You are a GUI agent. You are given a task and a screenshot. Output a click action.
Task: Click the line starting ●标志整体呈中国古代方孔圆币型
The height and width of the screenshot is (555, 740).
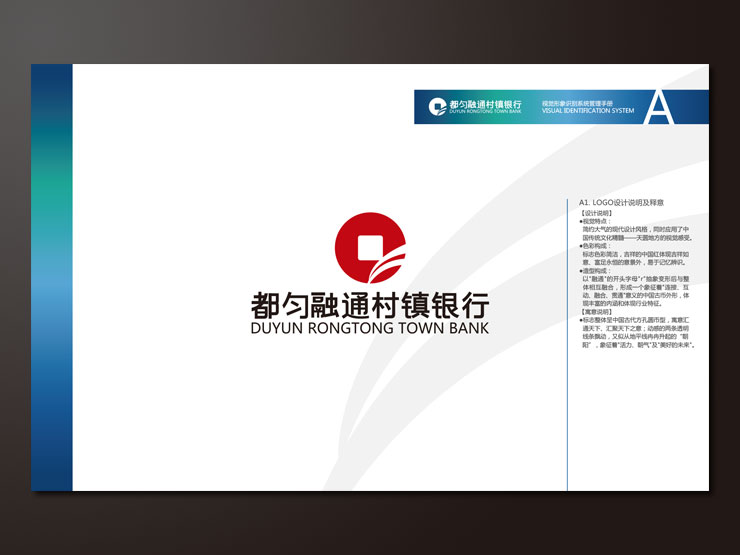tap(634, 320)
